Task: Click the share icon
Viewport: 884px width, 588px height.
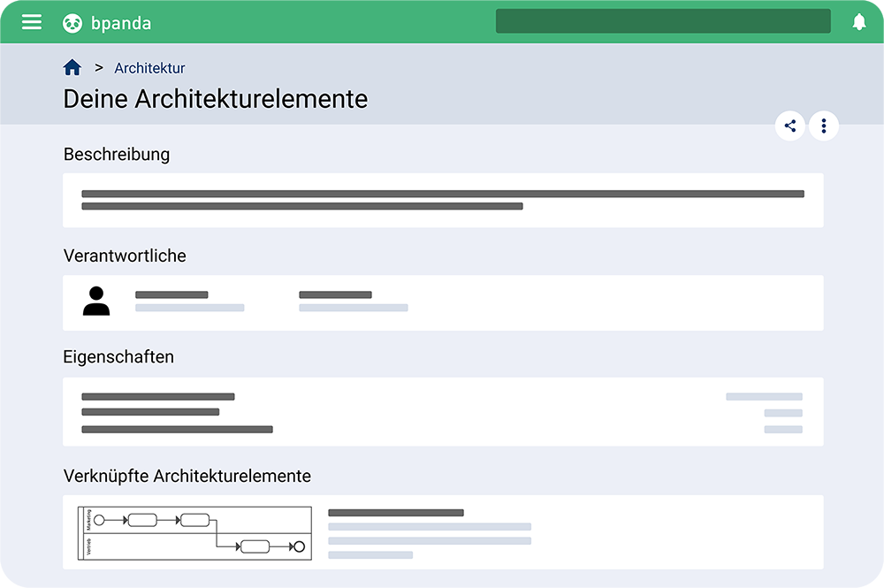Action: point(789,126)
